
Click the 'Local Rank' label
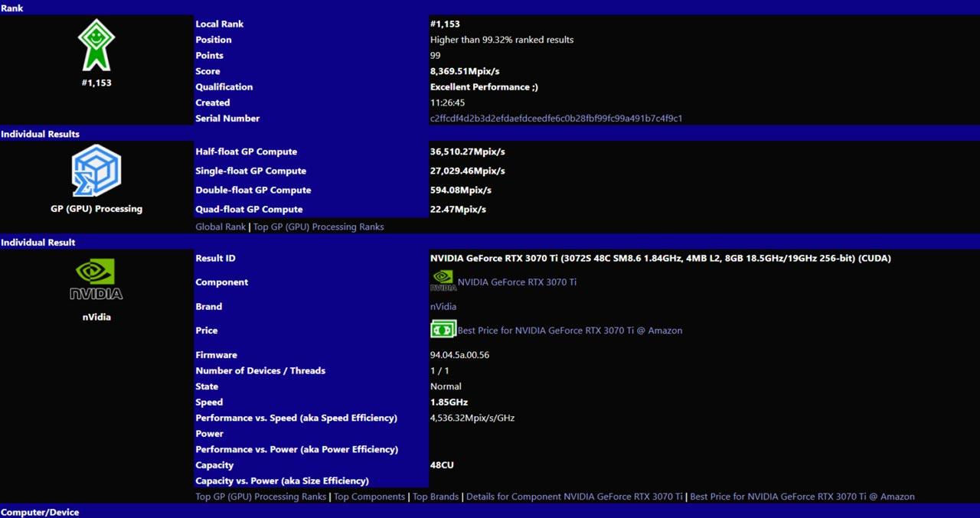tap(219, 24)
